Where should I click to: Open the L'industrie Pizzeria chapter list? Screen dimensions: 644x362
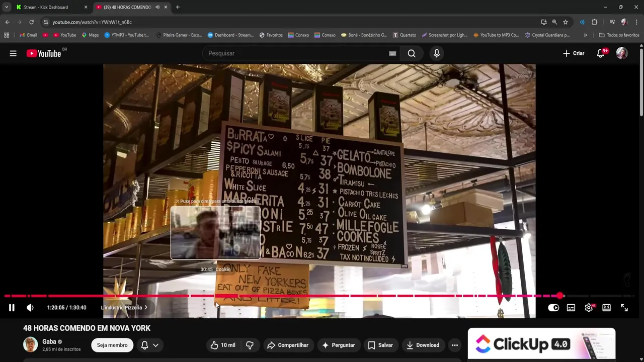click(x=124, y=308)
